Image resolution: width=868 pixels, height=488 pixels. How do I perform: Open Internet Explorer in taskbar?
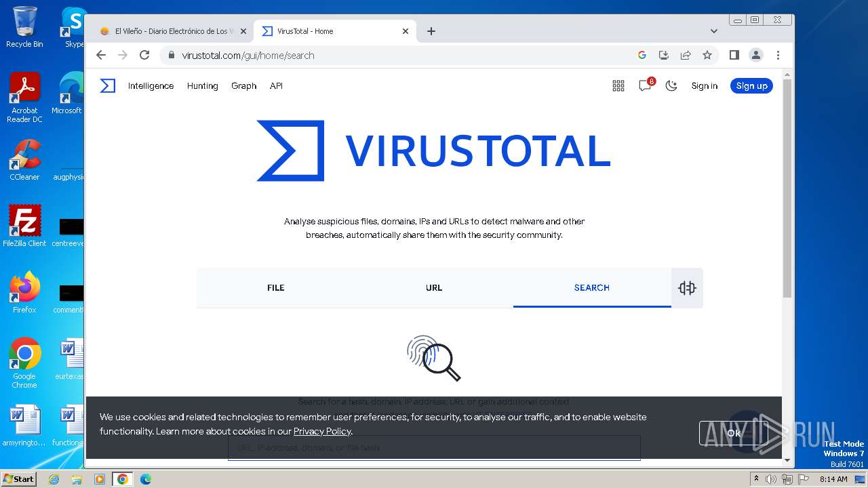(54, 479)
